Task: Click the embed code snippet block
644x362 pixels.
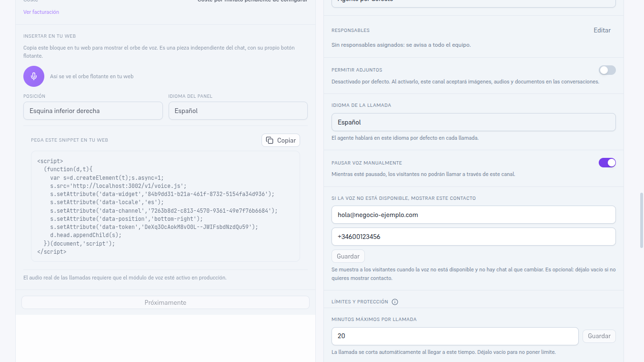Action: [x=165, y=207]
